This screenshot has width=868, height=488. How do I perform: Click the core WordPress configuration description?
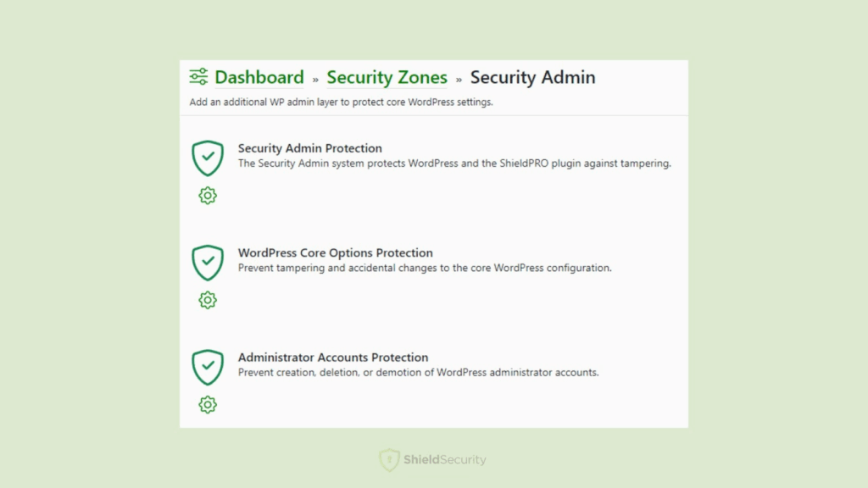tap(424, 268)
